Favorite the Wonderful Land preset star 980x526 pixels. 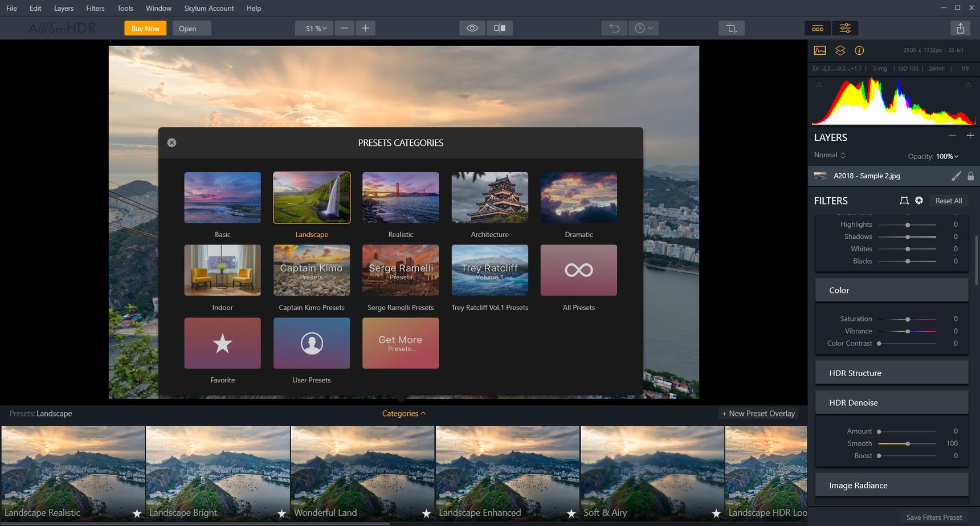pos(426,513)
